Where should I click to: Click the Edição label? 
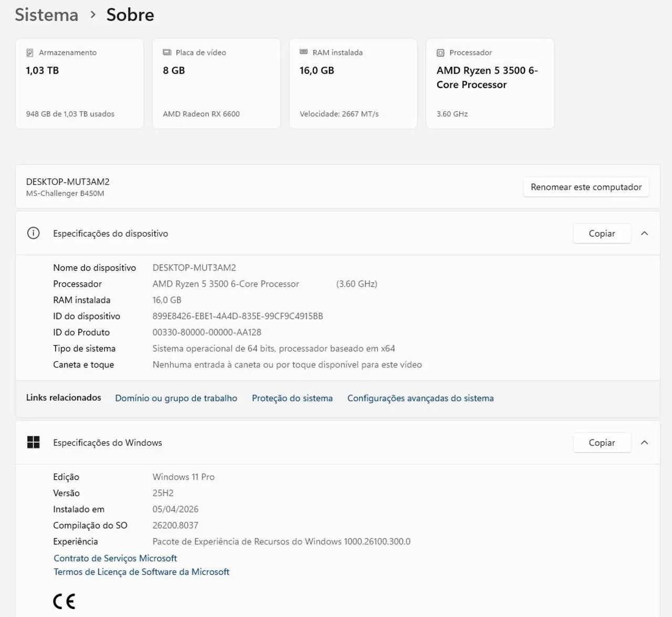pyautogui.click(x=66, y=477)
